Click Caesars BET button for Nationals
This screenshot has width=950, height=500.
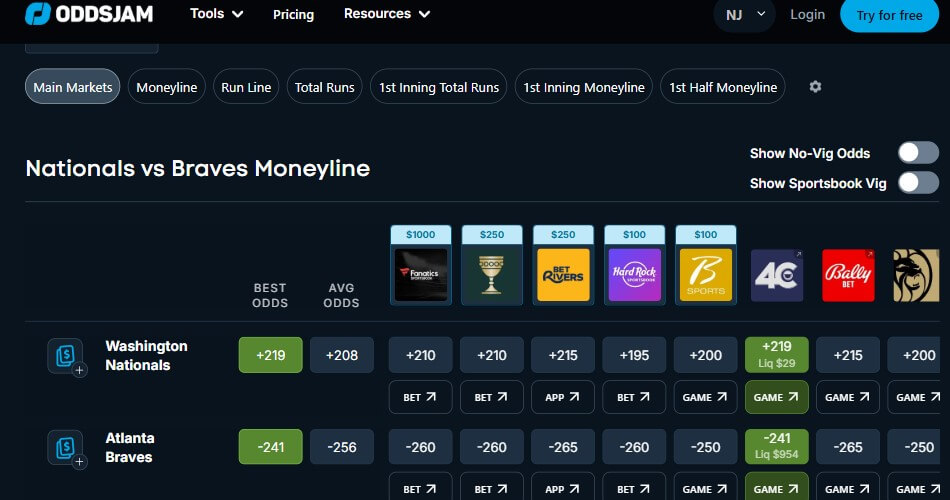(491, 397)
